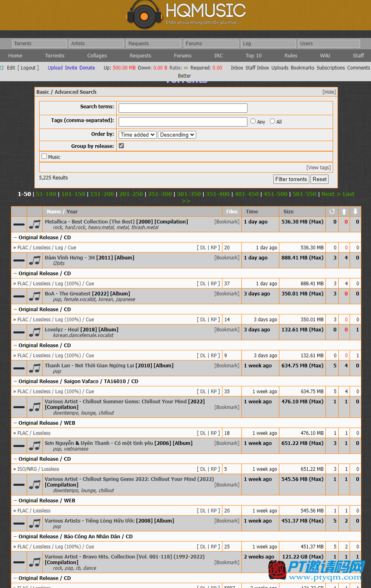Open the Torrents menu item

(x=54, y=55)
